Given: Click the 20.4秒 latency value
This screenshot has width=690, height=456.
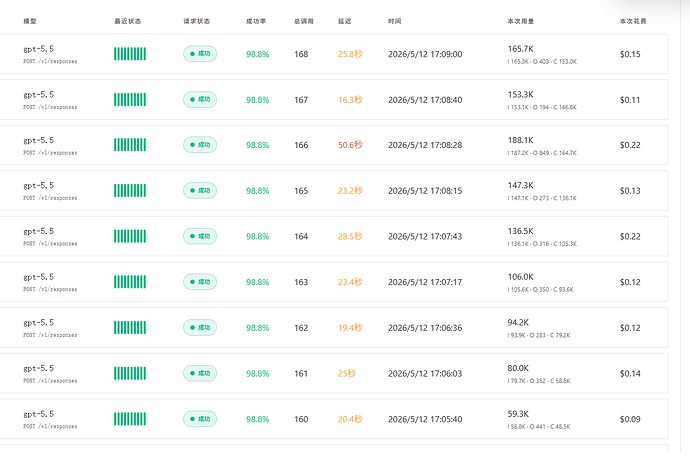Looking at the screenshot, I should tap(350, 419).
